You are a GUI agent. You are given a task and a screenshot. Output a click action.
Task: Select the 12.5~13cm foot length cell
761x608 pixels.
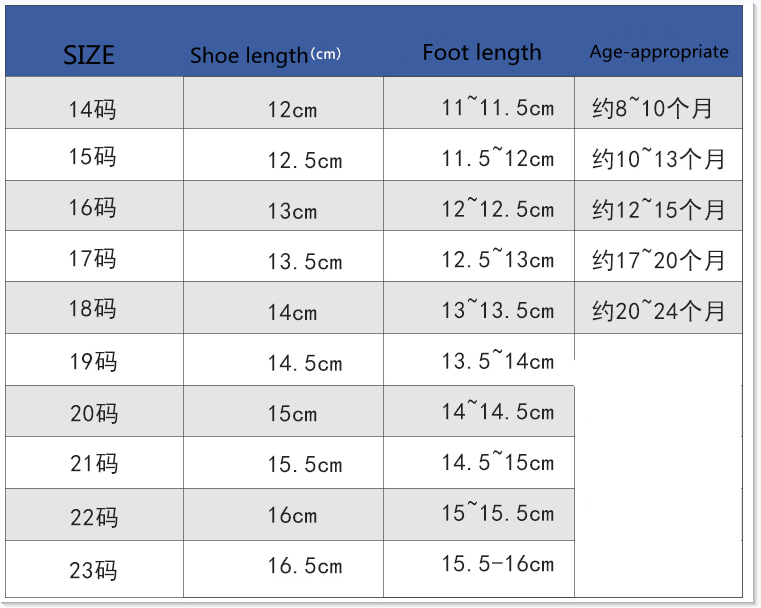pos(497,260)
